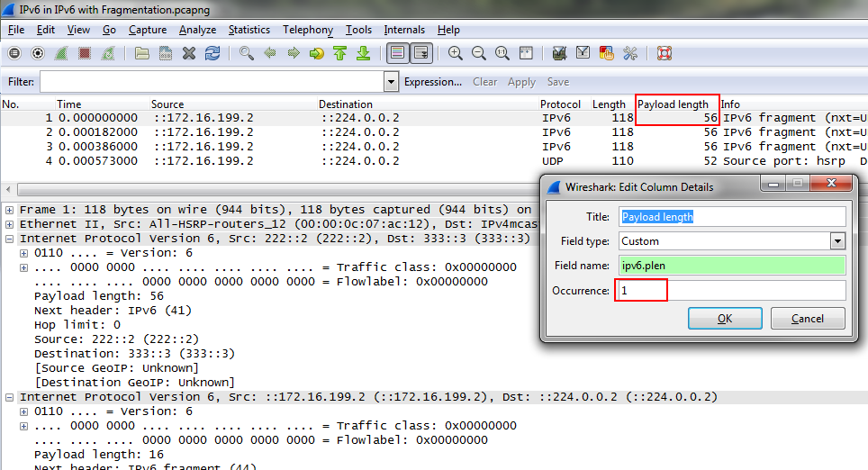Open the Capture menu
The width and height of the screenshot is (868, 470).
click(x=148, y=30)
